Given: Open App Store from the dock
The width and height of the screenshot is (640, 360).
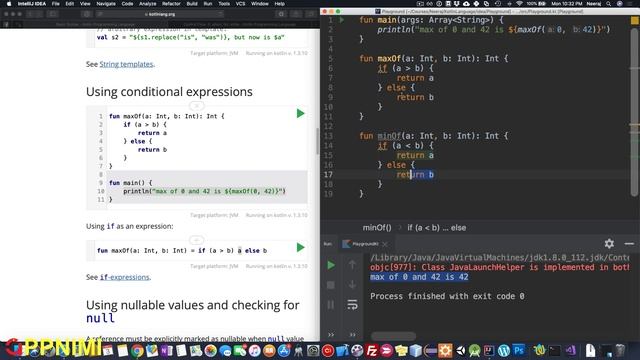Looking at the screenshot, I should pos(284,351).
